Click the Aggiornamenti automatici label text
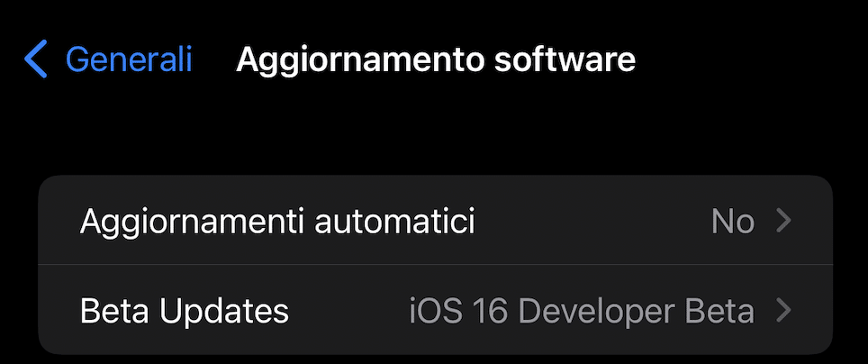This screenshot has height=364, width=868. 277,222
